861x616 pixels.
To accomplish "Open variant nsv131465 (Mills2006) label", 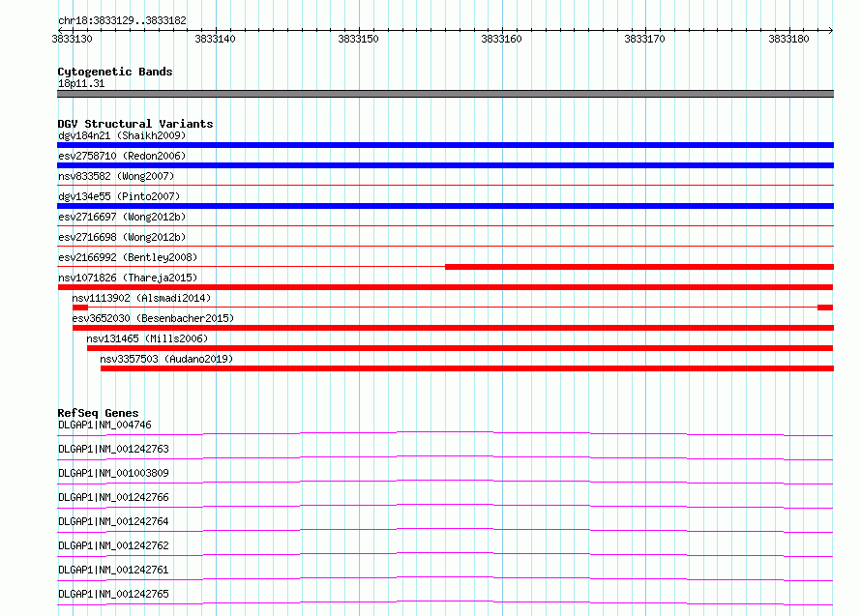I will pyautogui.click(x=147, y=338).
